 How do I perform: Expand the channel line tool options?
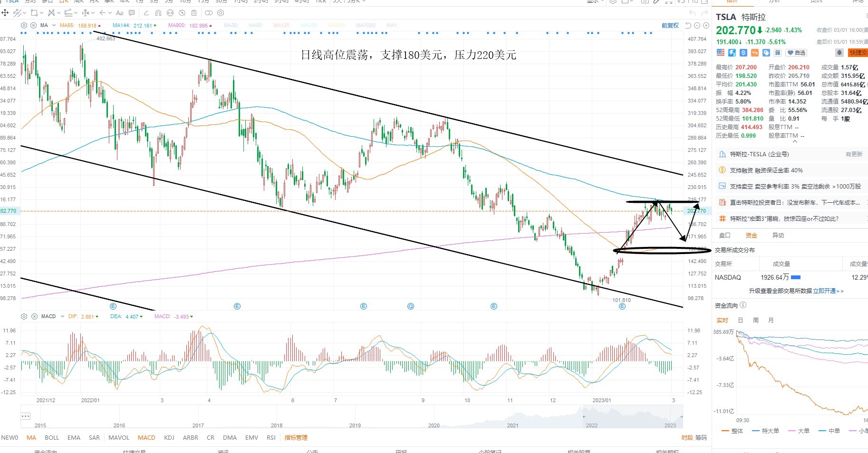click(77, 13)
